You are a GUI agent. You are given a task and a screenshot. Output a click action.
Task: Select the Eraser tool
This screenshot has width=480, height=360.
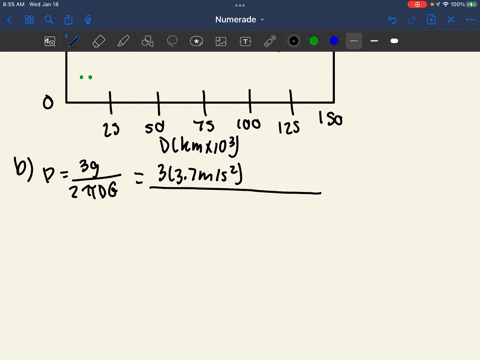point(98,41)
